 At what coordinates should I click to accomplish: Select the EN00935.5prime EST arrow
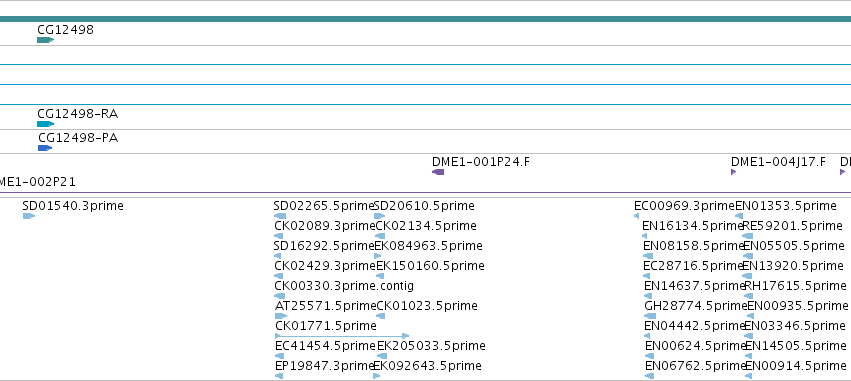click(x=751, y=316)
